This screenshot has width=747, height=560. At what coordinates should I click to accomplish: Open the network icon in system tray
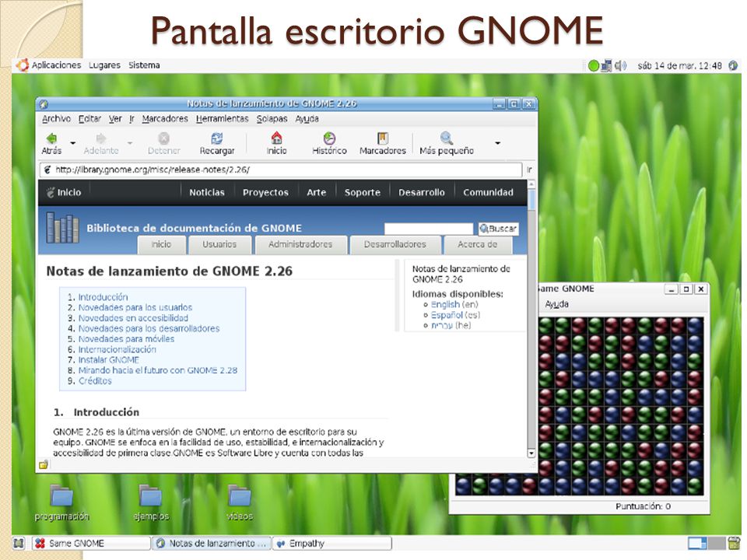pyautogui.click(x=606, y=65)
